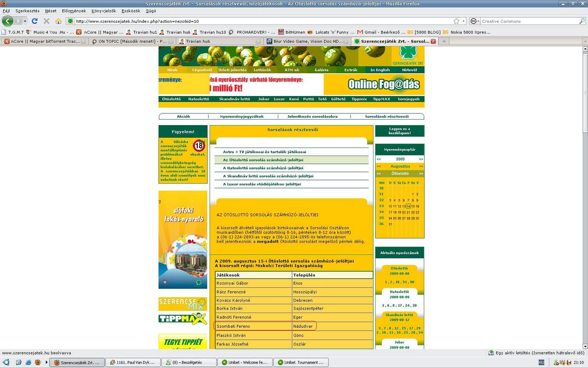This screenshot has height=368, width=588.
Task: Open the Sorsjegyek game link
Action: point(409,99)
